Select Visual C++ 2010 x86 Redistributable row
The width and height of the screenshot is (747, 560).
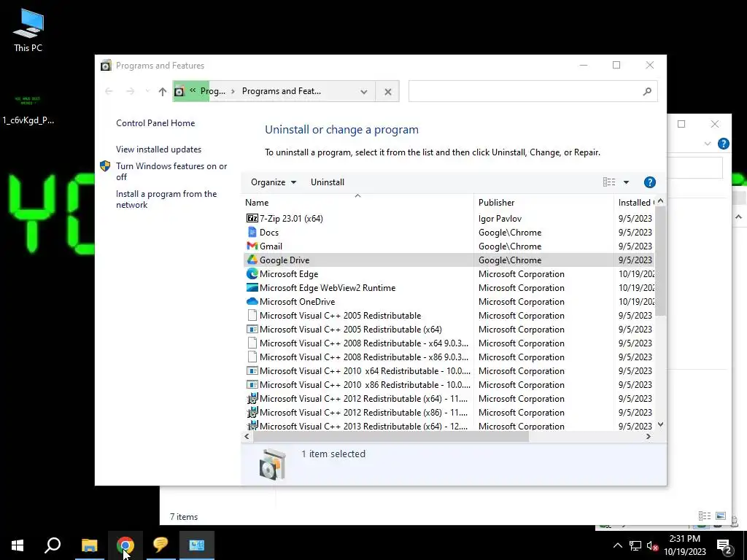(x=449, y=384)
